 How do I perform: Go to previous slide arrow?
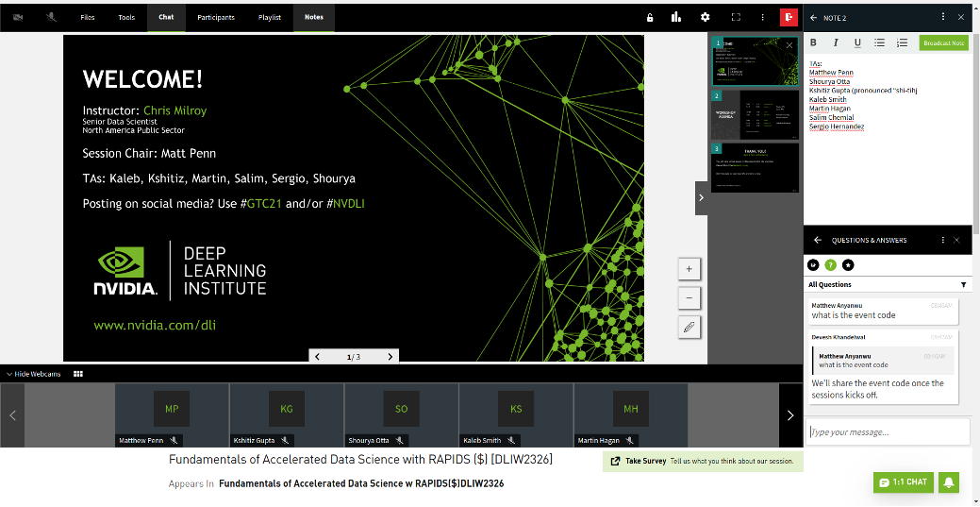(318, 357)
